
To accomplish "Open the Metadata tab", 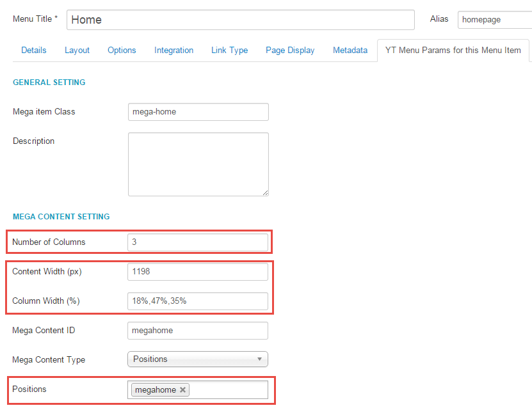I will coord(350,50).
